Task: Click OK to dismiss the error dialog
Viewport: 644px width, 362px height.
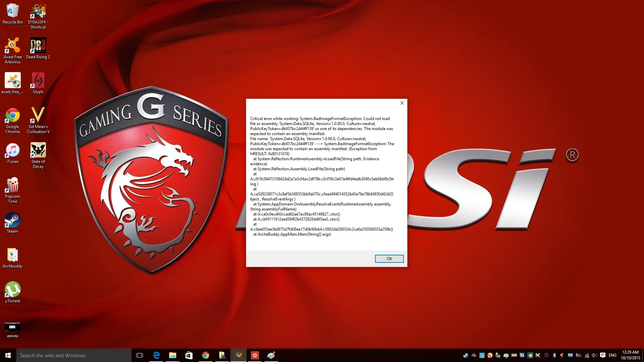Action: tap(389, 259)
